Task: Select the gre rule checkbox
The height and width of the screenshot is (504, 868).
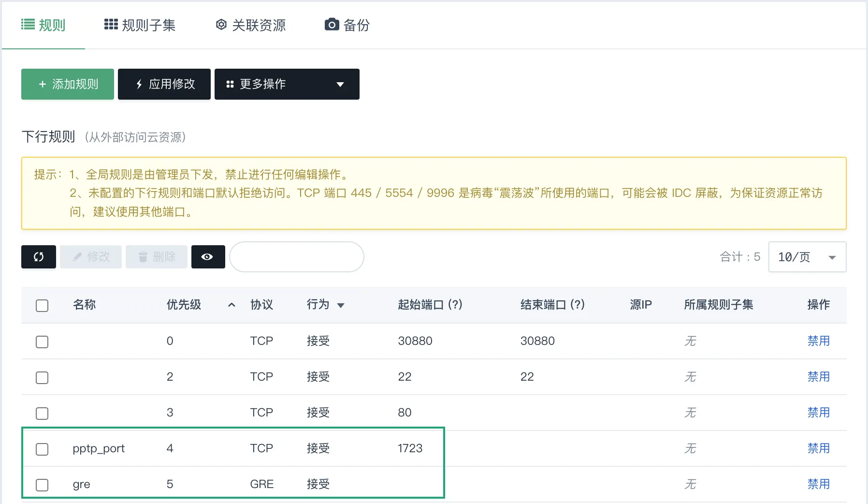Action: [42, 485]
